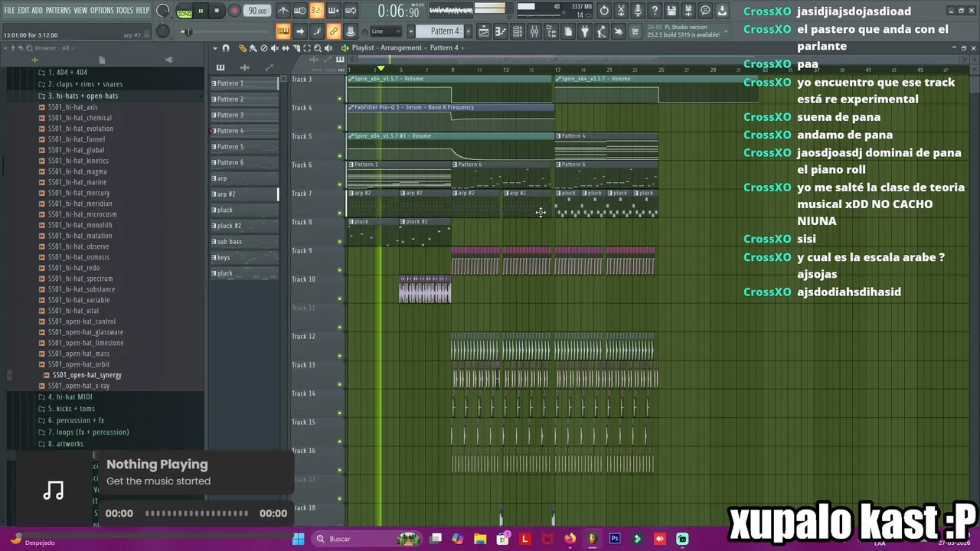Open the shopping cart content library icon
Image resolution: width=980 pixels, height=551 pixels.
635,31
